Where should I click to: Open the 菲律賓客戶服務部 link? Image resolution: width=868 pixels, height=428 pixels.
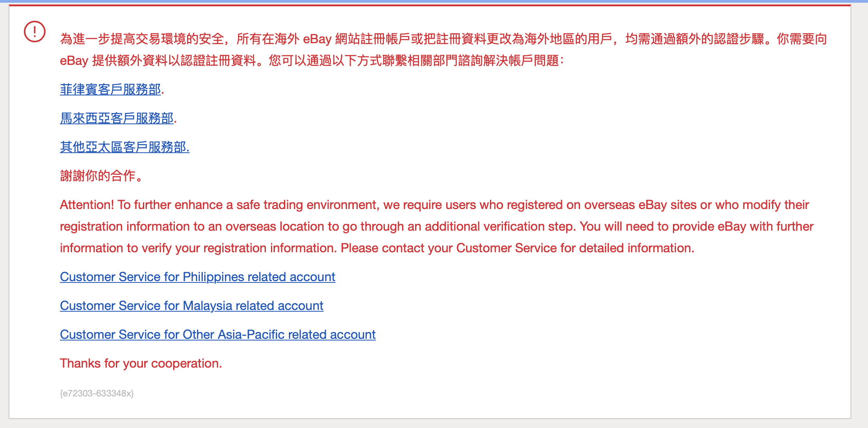[x=110, y=89]
